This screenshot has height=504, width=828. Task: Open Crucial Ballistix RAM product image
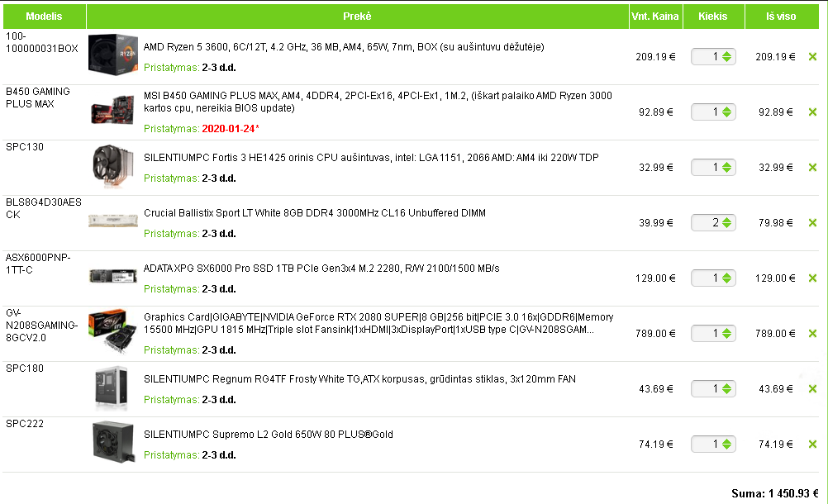click(113, 221)
